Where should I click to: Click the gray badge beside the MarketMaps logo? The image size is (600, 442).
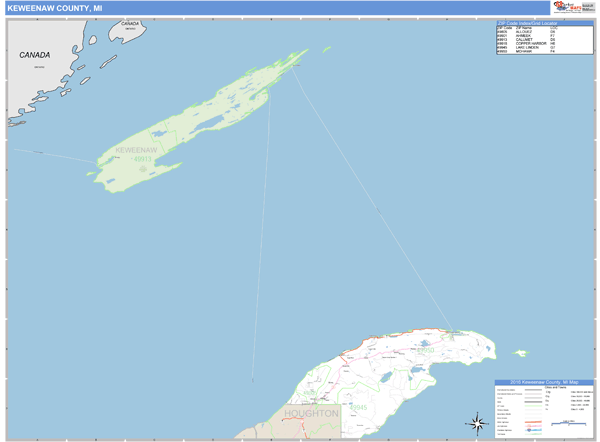click(587, 7)
